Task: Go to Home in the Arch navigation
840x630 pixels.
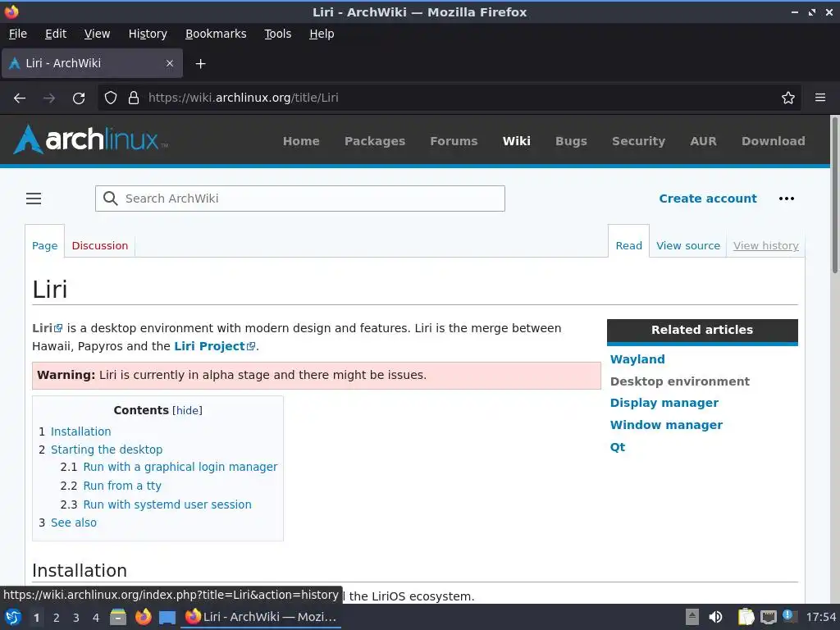Action: 301,141
